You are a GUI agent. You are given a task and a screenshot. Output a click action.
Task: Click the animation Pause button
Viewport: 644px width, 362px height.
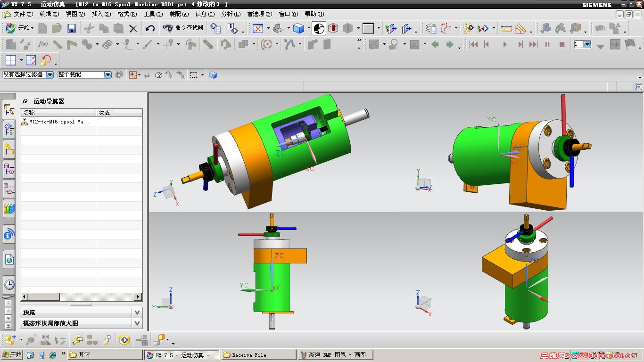547,44
